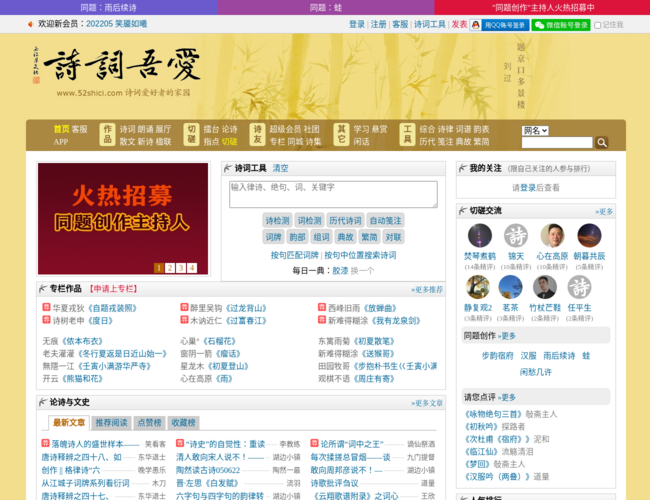The height and width of the screenshot is (500, 650).
Task: Click the red icon beside 华夏戎狄《自题戎装照》
Action: pyautogui.click(x=46, y=308)
